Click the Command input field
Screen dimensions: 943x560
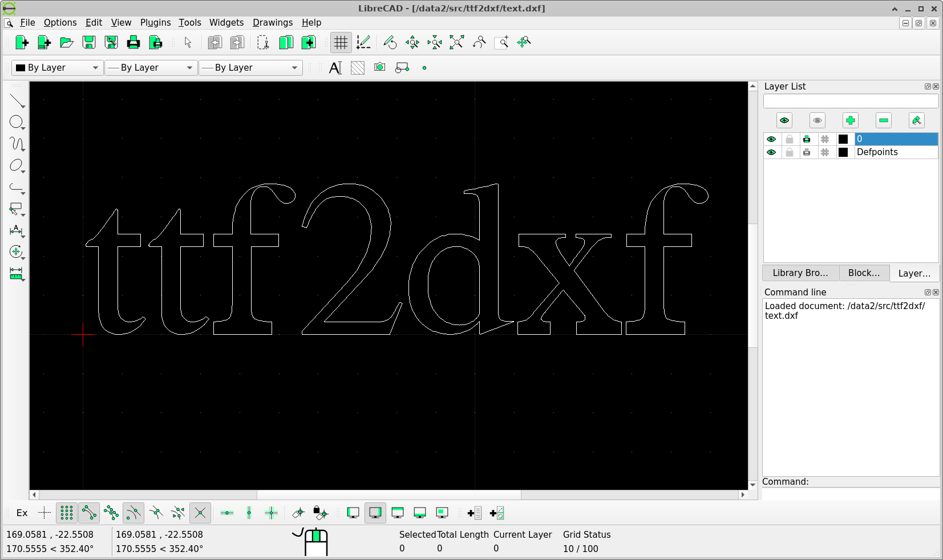tap(851, 494)
